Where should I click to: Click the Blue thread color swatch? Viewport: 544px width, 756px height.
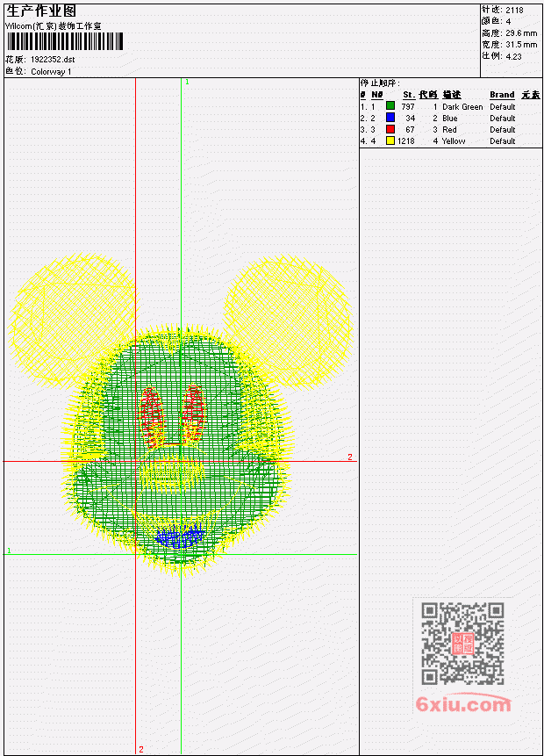tap(390, 118)
